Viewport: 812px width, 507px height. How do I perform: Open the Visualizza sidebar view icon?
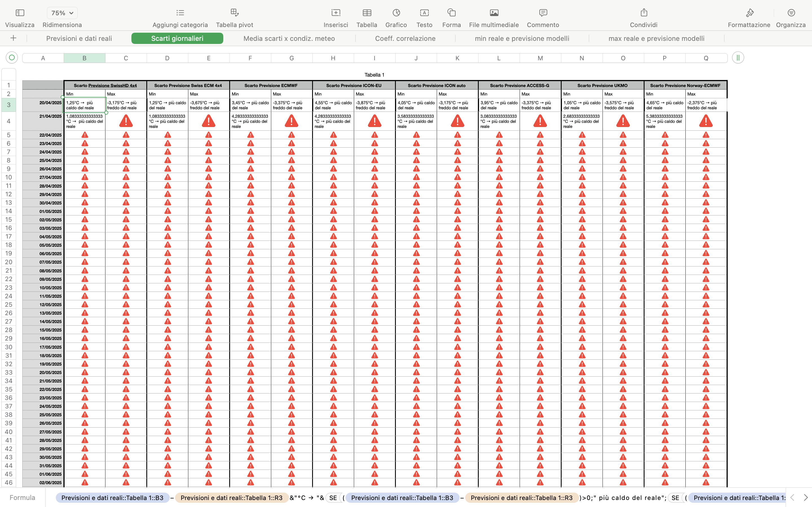(20, 13)
